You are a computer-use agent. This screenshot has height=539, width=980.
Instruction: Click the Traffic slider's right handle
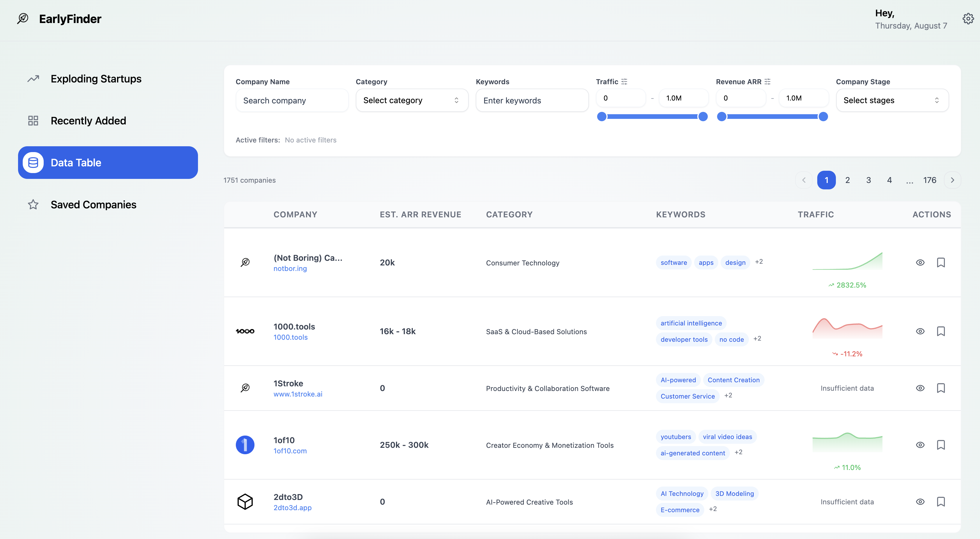[x=703, y=117]
